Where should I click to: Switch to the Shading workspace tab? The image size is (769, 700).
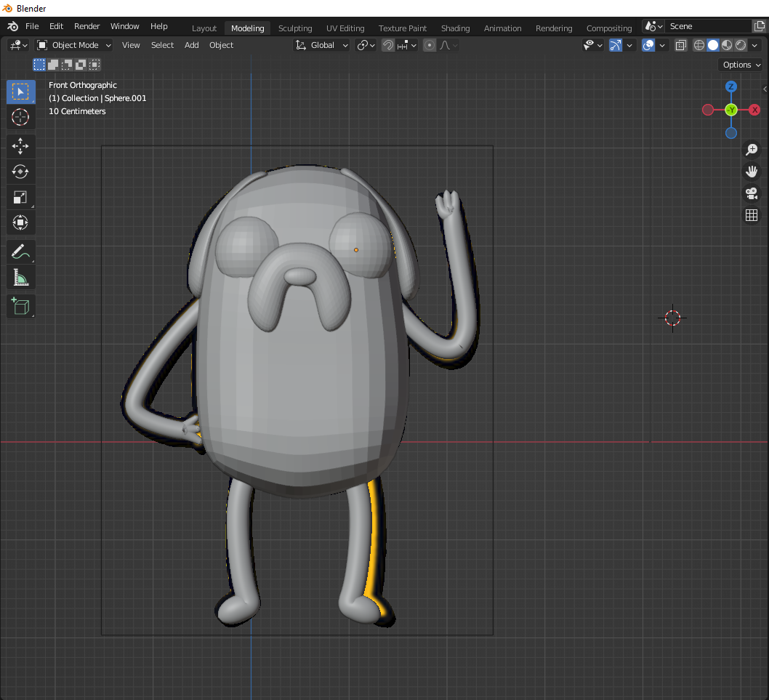(455, 28)
